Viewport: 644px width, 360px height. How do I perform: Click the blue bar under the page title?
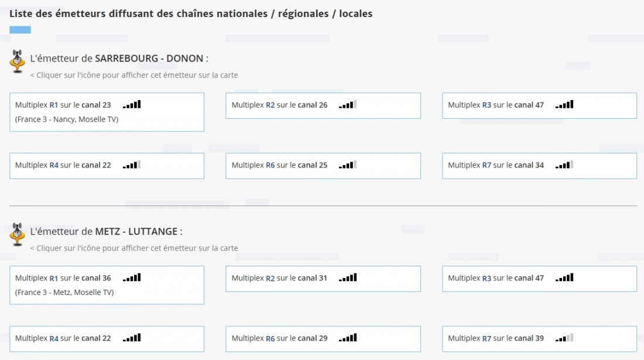(x=20, y=29)
